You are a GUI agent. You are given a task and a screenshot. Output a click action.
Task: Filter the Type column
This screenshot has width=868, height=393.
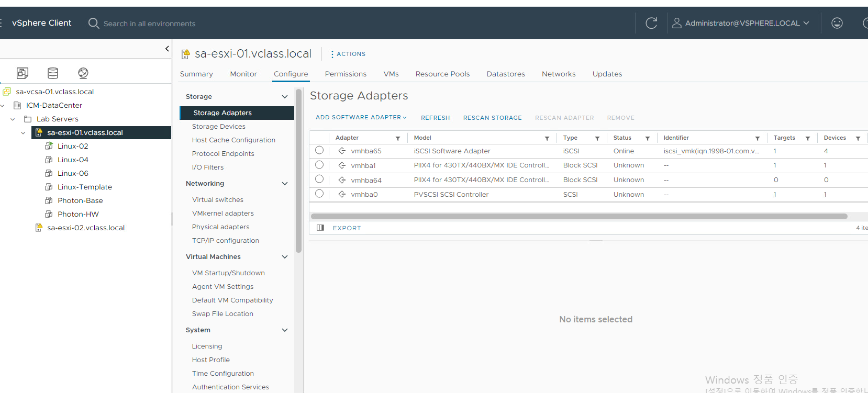[x=597, y=138]
